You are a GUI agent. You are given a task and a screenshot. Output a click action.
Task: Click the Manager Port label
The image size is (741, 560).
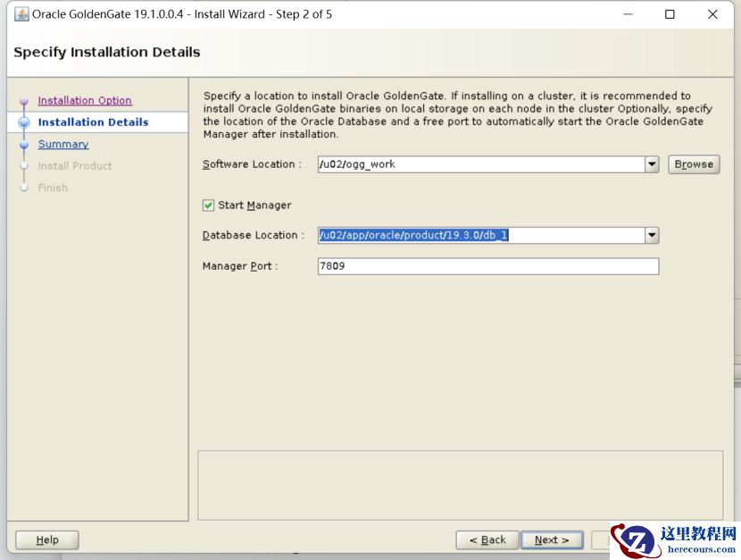[x=240, y=266]
